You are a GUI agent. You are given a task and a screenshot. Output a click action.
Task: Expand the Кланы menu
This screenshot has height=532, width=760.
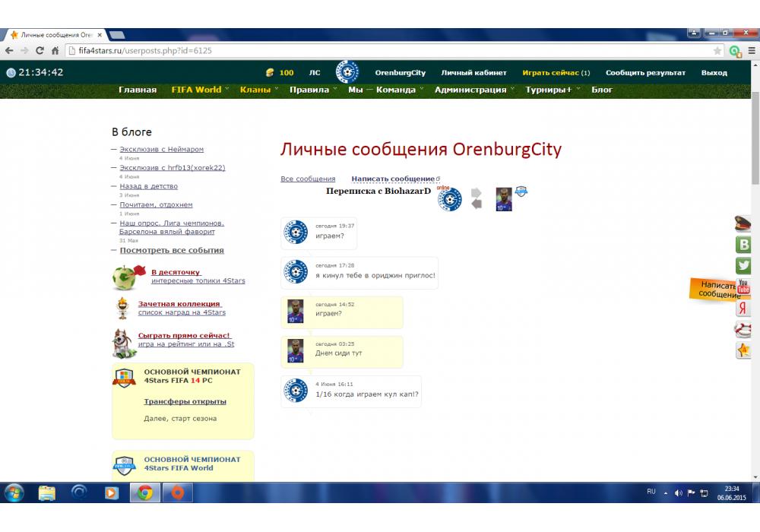pyautogui.click(x=259, y=90)
